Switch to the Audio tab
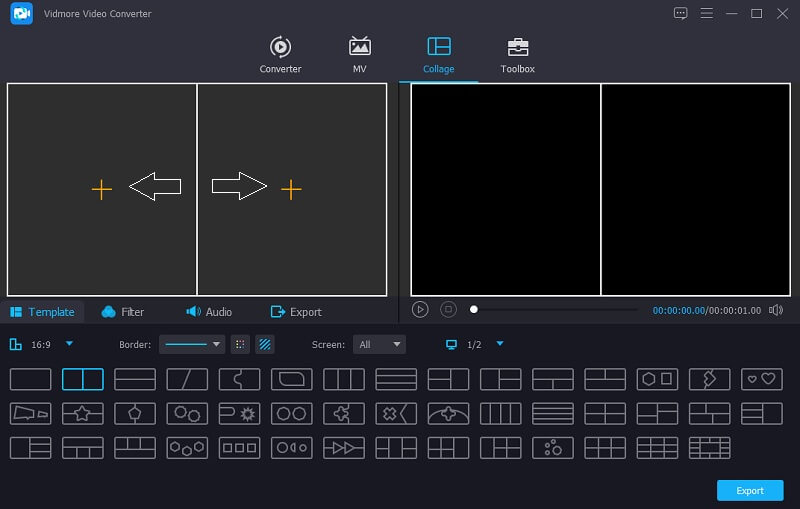 tap(208, 312)
